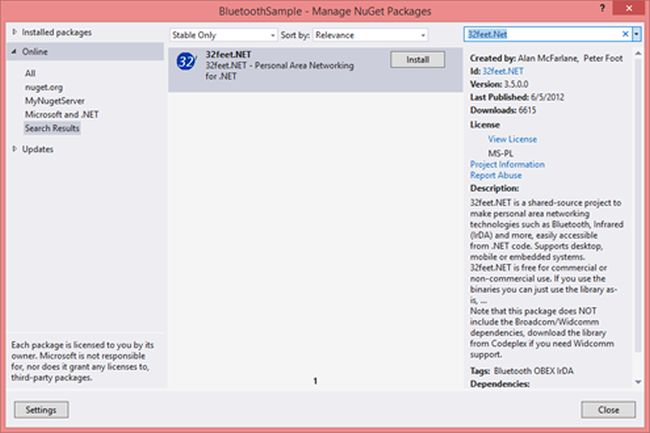This screenshot has width=650, height=433.
Task: Open the search box history dropdown arrow
Action: (x=637, y=34)
